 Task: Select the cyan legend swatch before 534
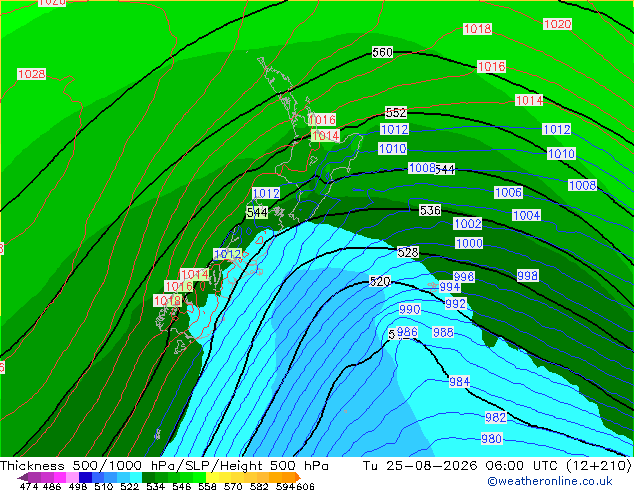136,477
